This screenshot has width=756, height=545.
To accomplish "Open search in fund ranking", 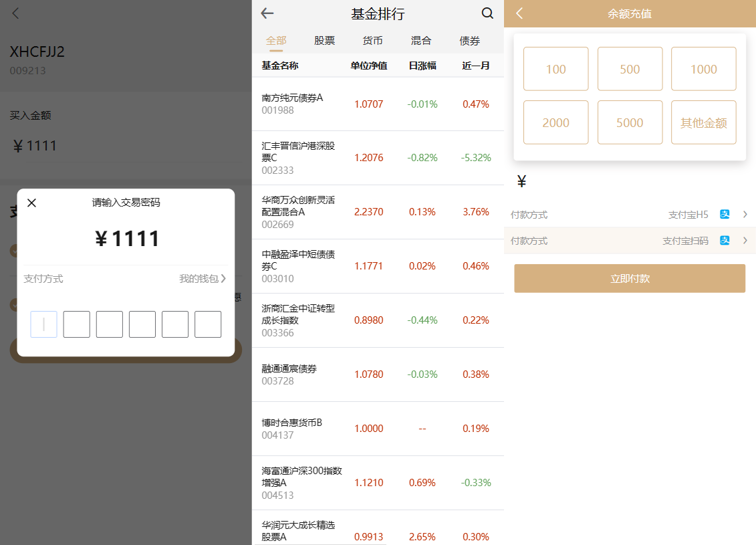I will (487, 13).
